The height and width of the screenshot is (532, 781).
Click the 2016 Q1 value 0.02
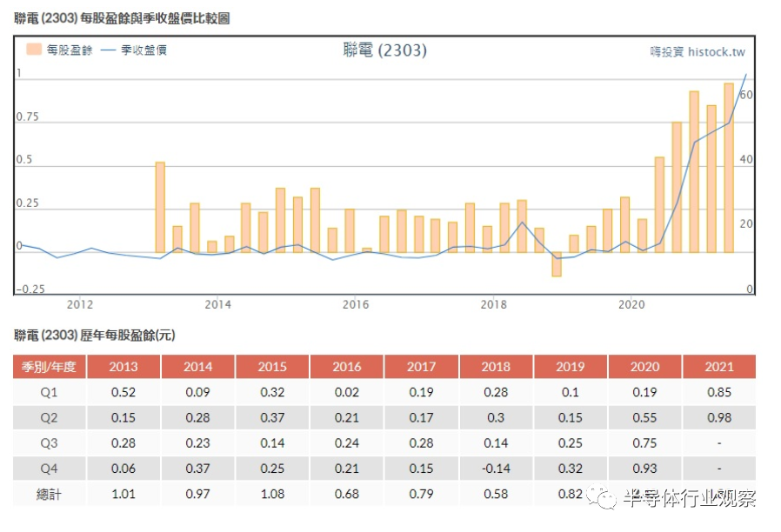(x=347, y=392)
